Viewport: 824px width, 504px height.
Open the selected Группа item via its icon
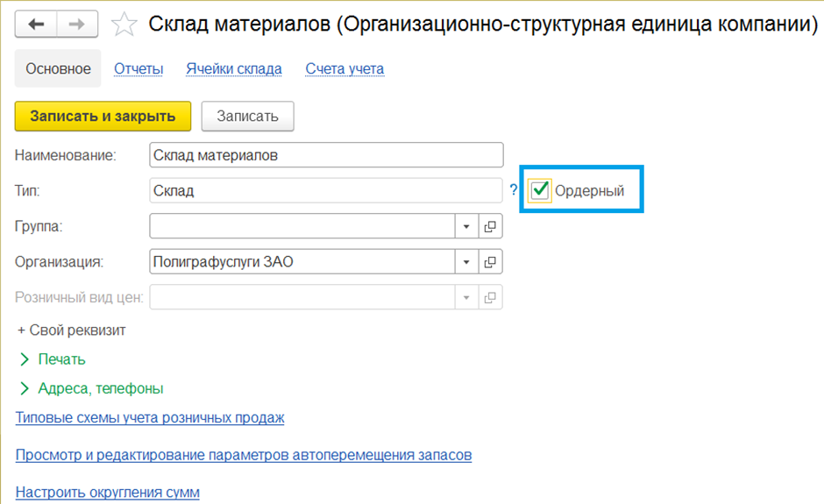pyautogui.click(x=490, y=226)
